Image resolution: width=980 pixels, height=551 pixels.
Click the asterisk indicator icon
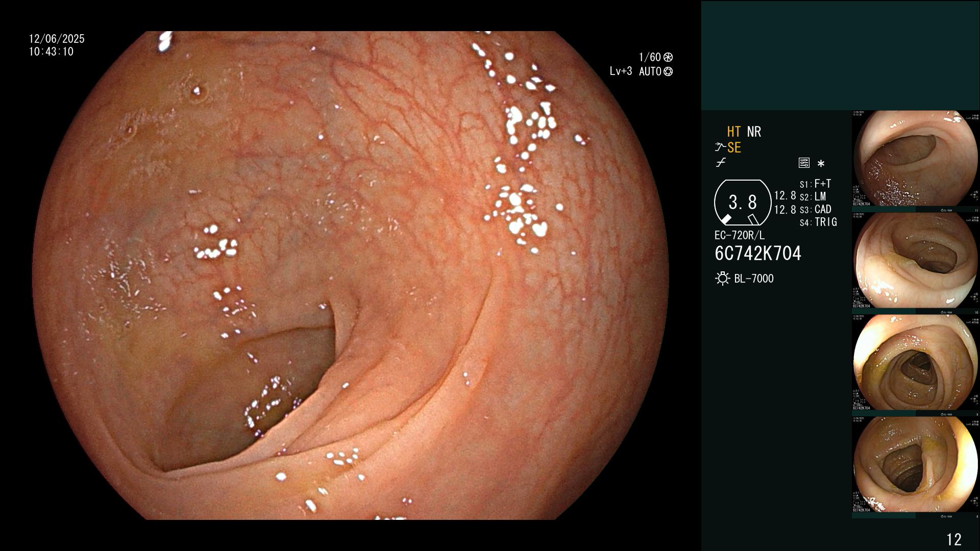pos(821,164)
